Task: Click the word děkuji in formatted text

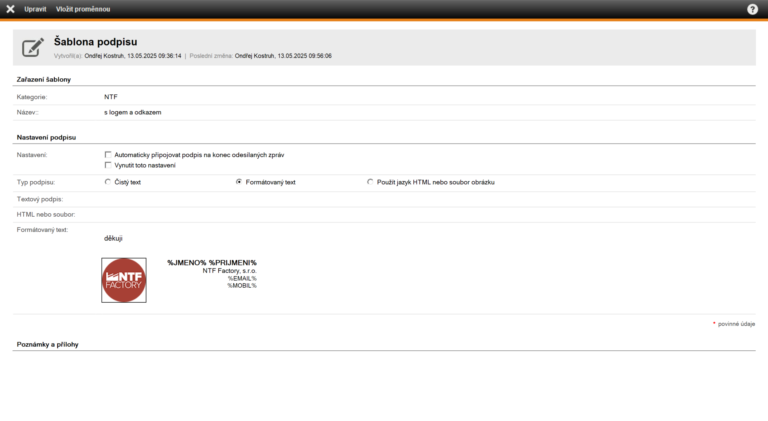Action: 113,238
